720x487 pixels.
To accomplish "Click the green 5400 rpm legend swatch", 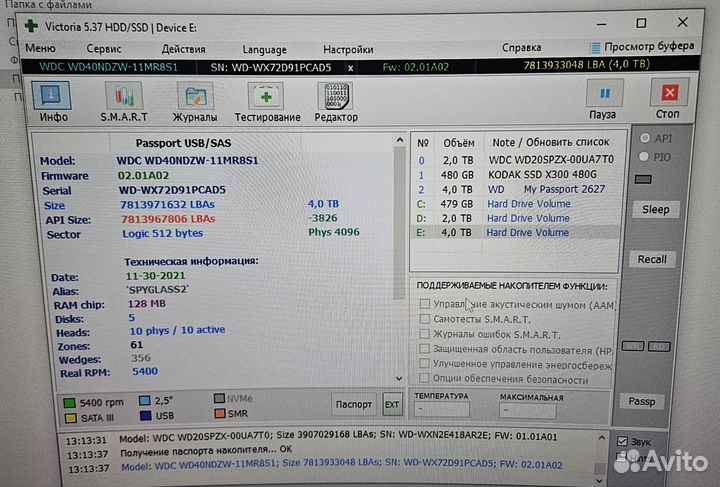I will (69, 403).
